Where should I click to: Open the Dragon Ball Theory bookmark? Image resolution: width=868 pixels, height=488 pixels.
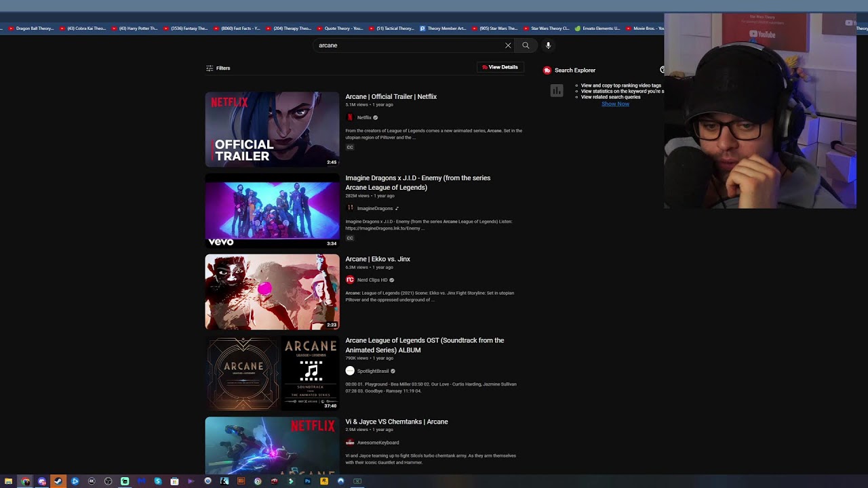coord(32,28)
